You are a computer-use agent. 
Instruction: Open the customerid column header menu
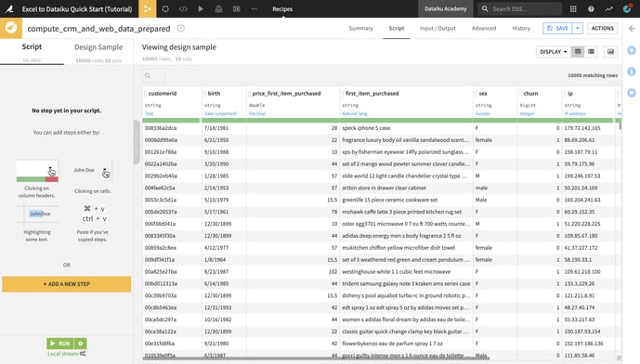[x=163, y=94]
